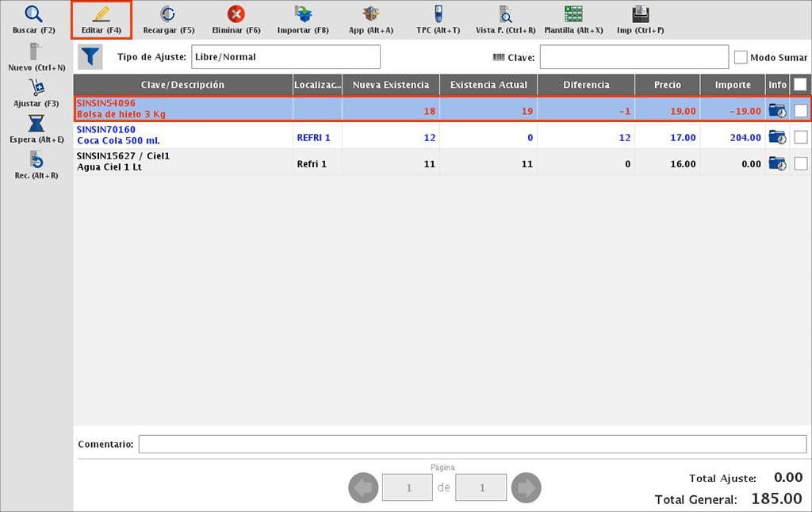Go to next page with right arrow
812x512 pixels.
pos(527,487)
